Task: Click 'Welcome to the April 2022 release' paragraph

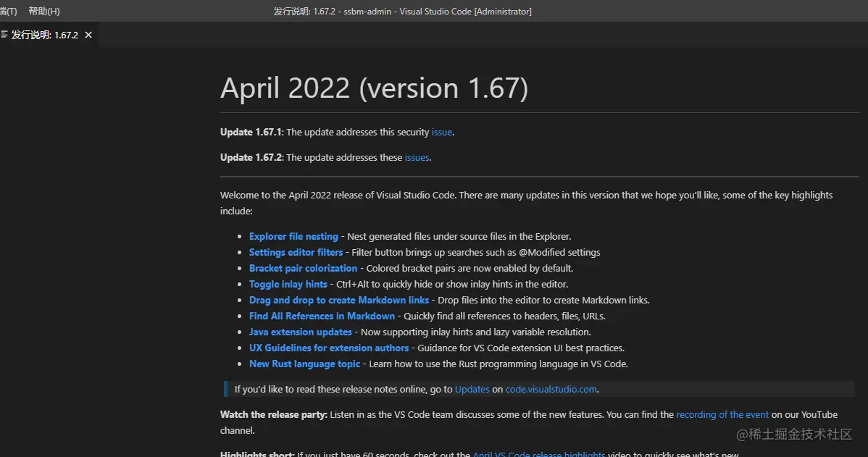Action: click(x=527, y=203)
